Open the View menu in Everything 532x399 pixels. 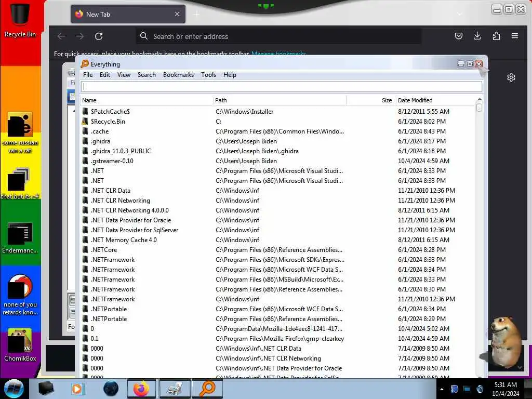coord(124,75)
